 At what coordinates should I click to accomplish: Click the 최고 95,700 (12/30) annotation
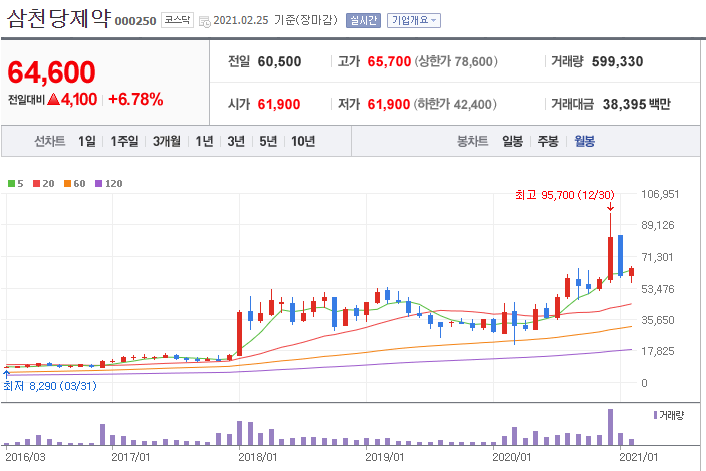(x=565, y=195)
